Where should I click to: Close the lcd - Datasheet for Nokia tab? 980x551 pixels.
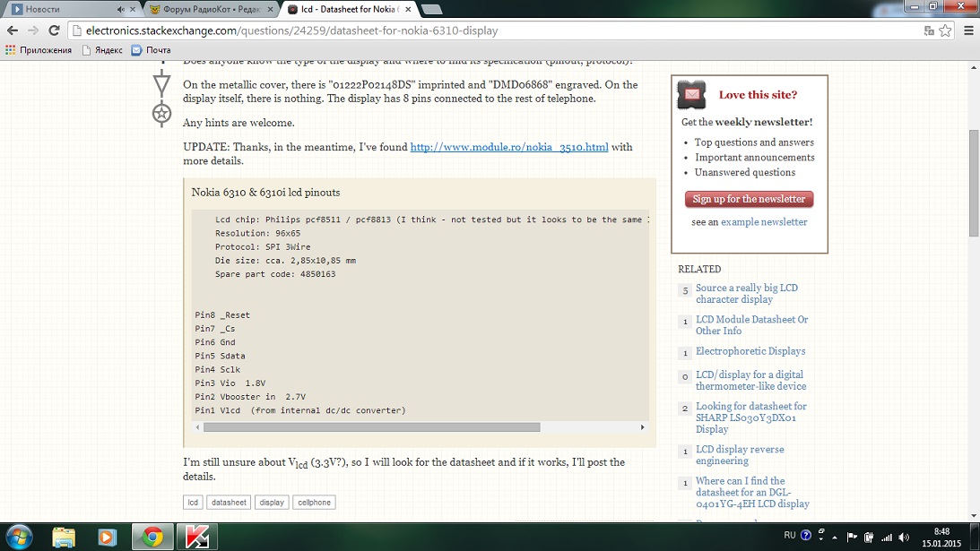(408, 9)
